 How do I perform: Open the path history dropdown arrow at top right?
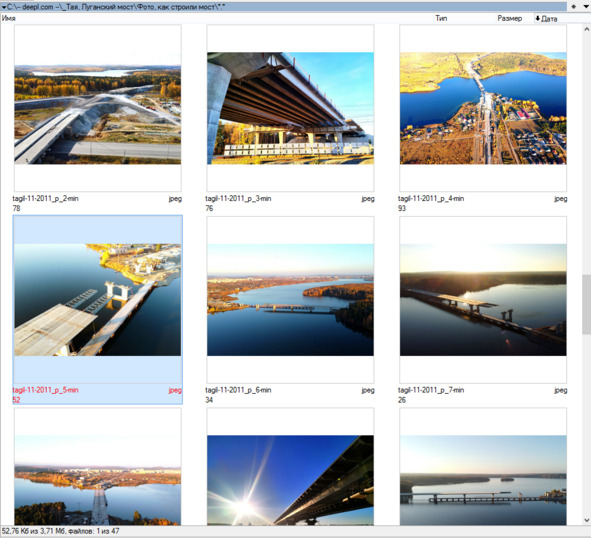point(586,6)
